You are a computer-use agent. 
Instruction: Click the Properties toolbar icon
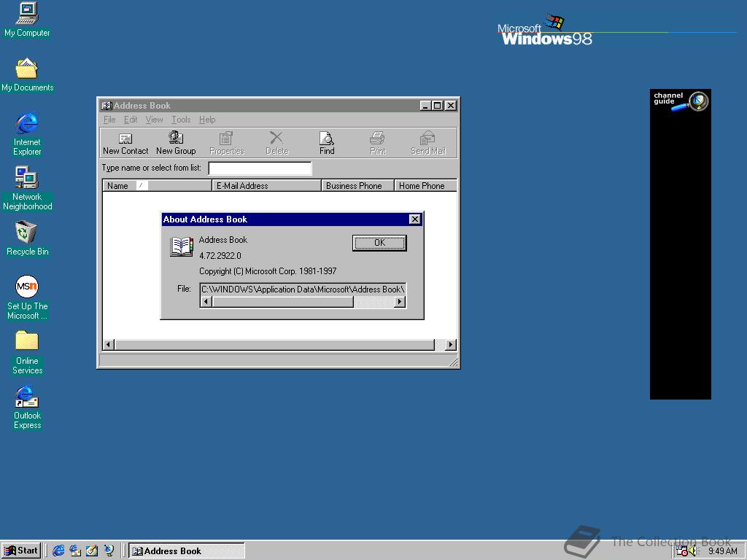pos(226,144)
